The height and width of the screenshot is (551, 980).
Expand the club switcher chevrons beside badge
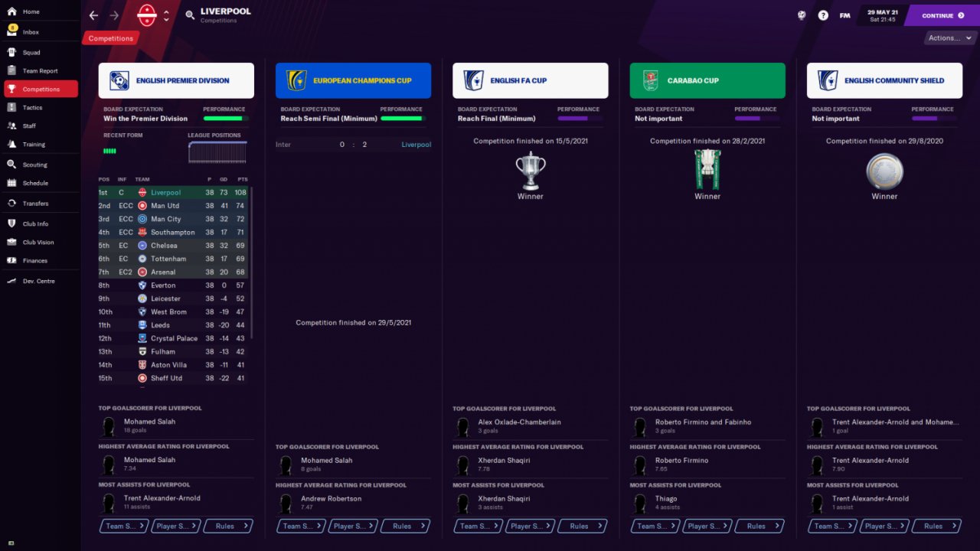166,15
